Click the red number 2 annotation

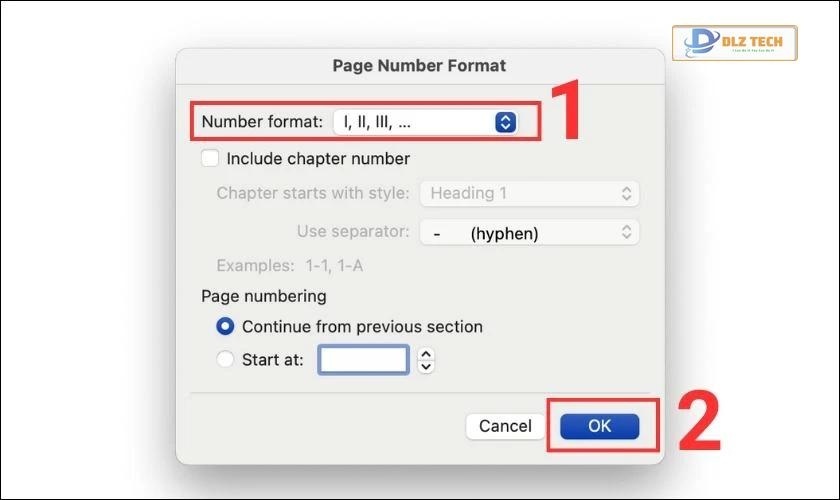click(699, 423)
